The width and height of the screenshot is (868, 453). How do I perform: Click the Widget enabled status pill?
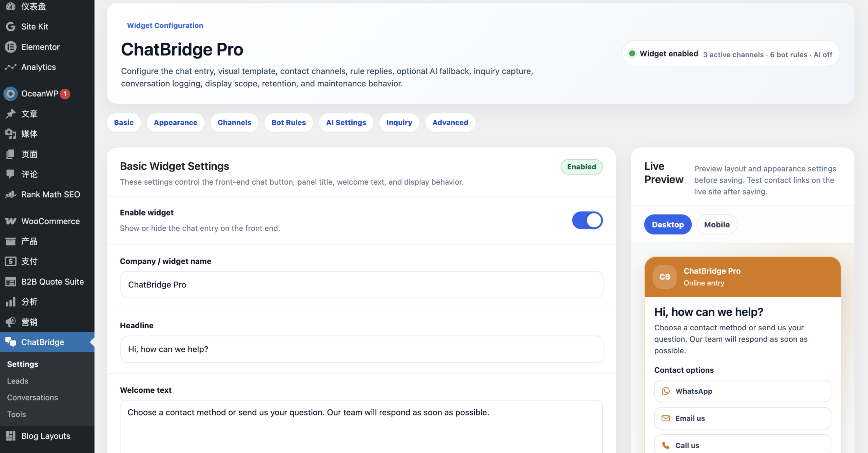point(731,54)
